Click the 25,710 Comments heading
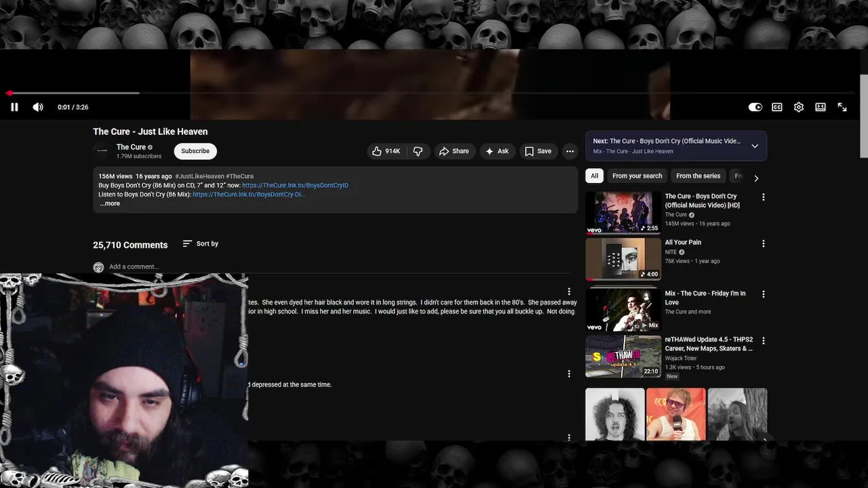Image resolution: width=868 pixels, height=488 pixels. point(130,245)
